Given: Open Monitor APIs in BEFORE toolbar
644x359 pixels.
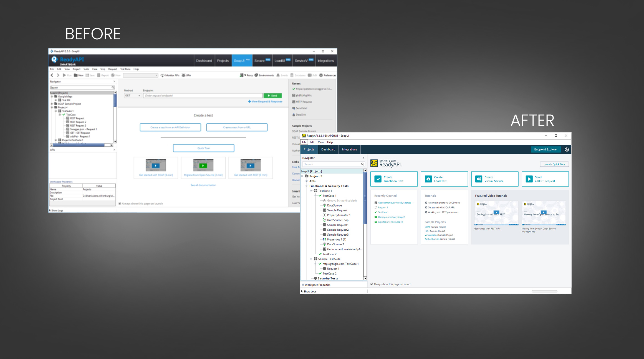Looking at the screenshot, I should [x=170, y=75].
